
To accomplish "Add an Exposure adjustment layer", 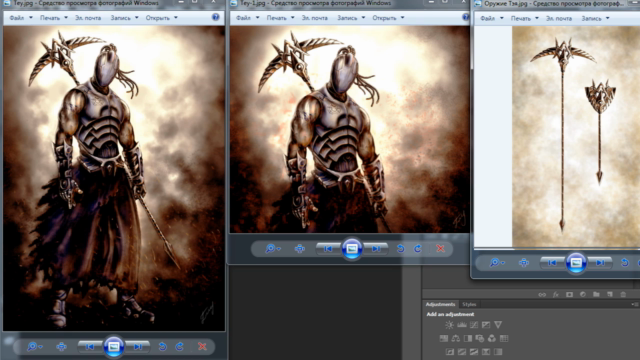I will [x=486, y=325].
